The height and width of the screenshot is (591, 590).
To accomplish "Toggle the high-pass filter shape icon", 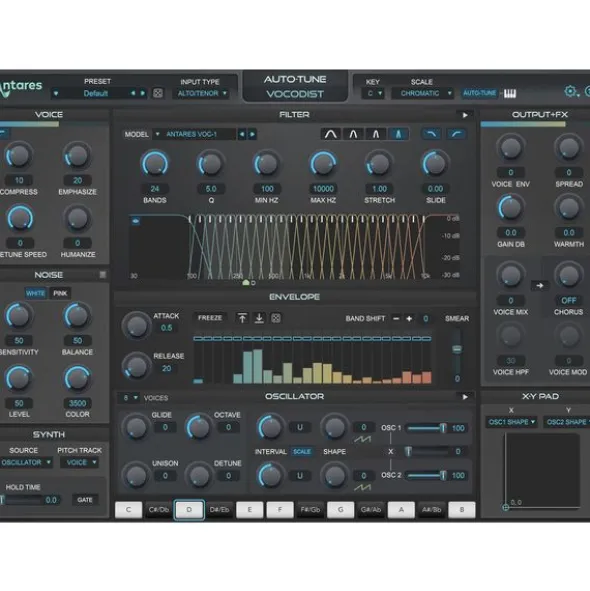I will [456, 134].
